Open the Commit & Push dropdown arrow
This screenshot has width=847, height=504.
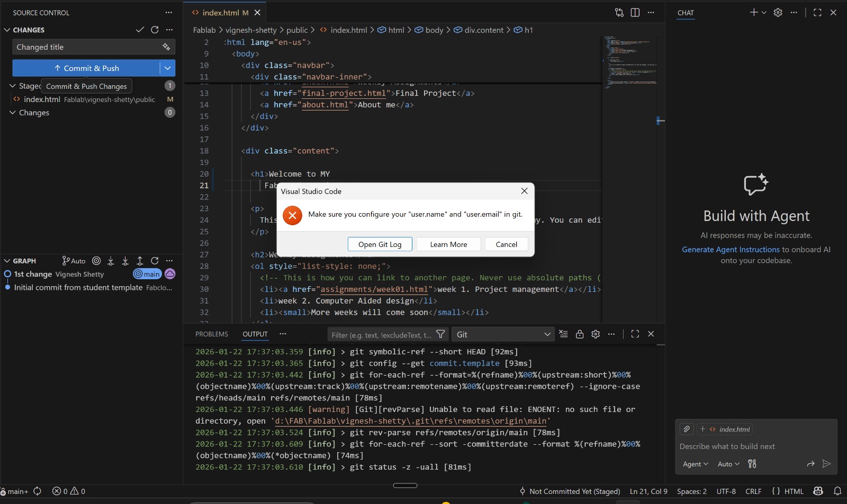point(167,68)
